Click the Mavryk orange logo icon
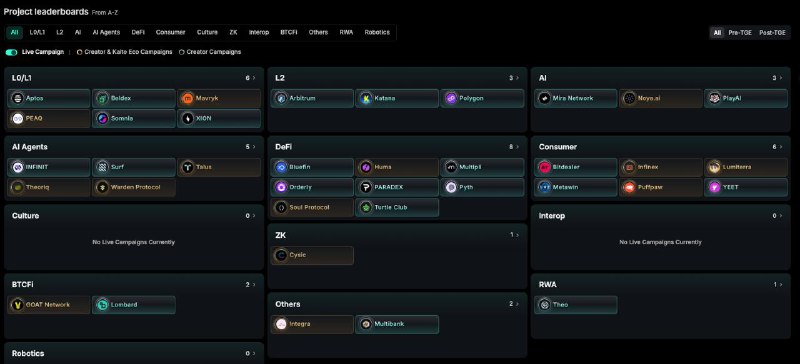The height and width of the screenshot is (364, 800). point(187,98)
